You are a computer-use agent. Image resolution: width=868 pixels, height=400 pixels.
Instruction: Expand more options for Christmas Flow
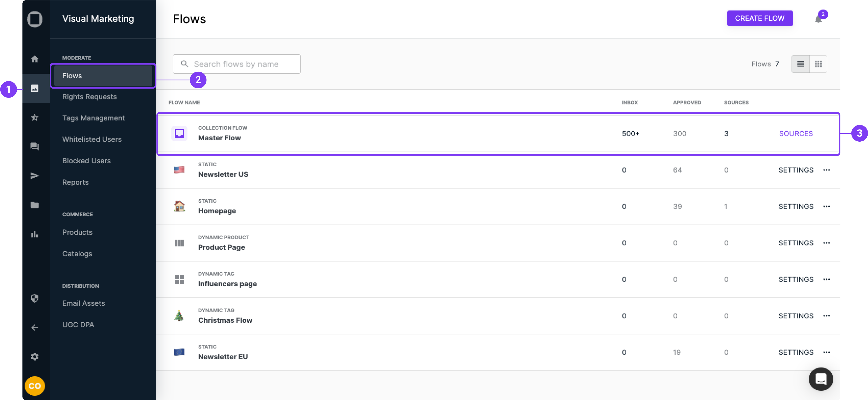[x=826, y=316]
